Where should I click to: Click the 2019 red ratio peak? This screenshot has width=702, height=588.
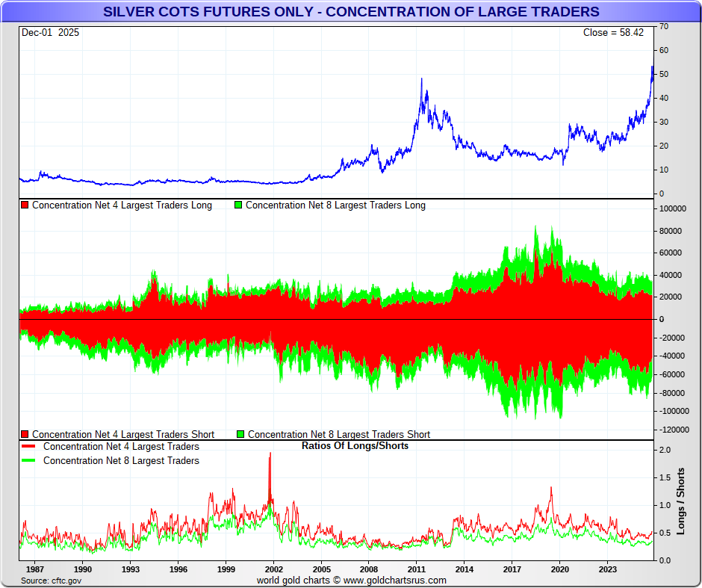point(551,488)
